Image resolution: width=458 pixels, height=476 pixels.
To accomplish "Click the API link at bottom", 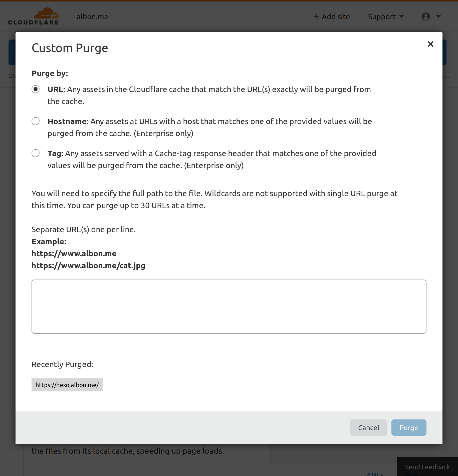I will (373, 475).
